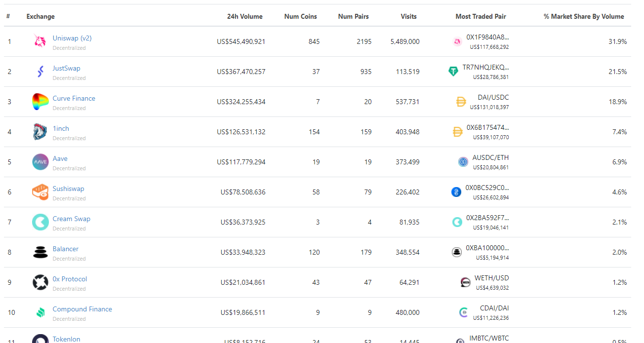
Task: Click the US$131,018,397 pair volume text
Action: point(489,107)
